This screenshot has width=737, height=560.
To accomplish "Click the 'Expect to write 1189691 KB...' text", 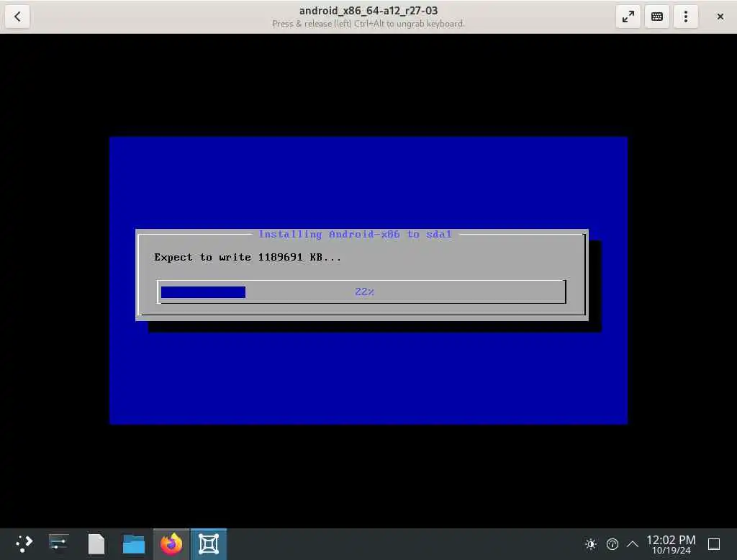I will click(x=248, y=257).
